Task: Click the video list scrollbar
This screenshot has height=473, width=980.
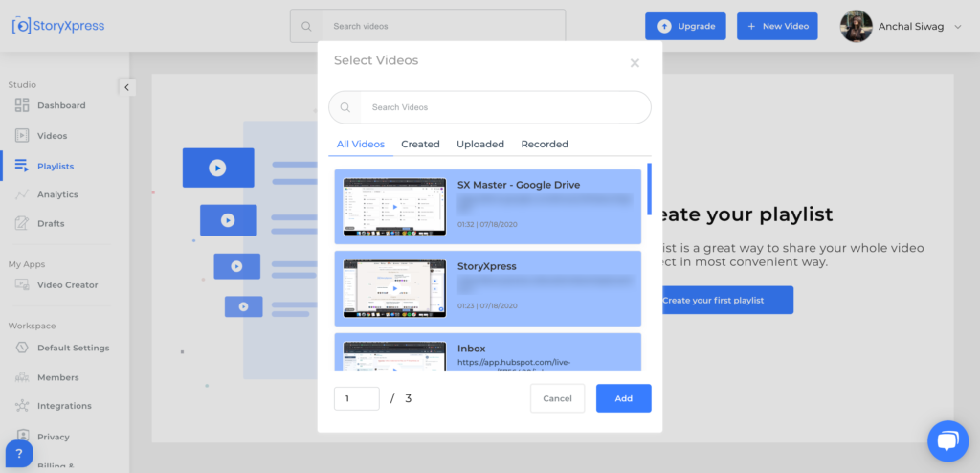Action: (650, 189)
